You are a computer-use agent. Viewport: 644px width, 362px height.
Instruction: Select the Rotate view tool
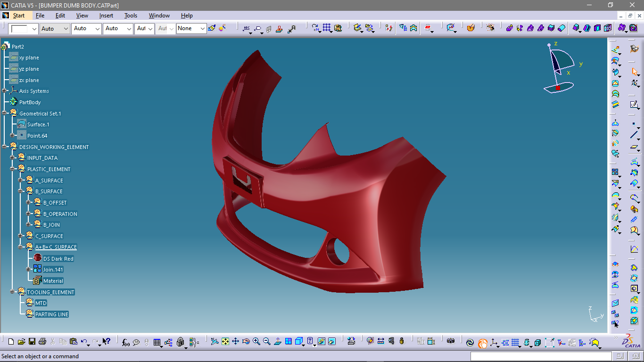coord(246,341)
